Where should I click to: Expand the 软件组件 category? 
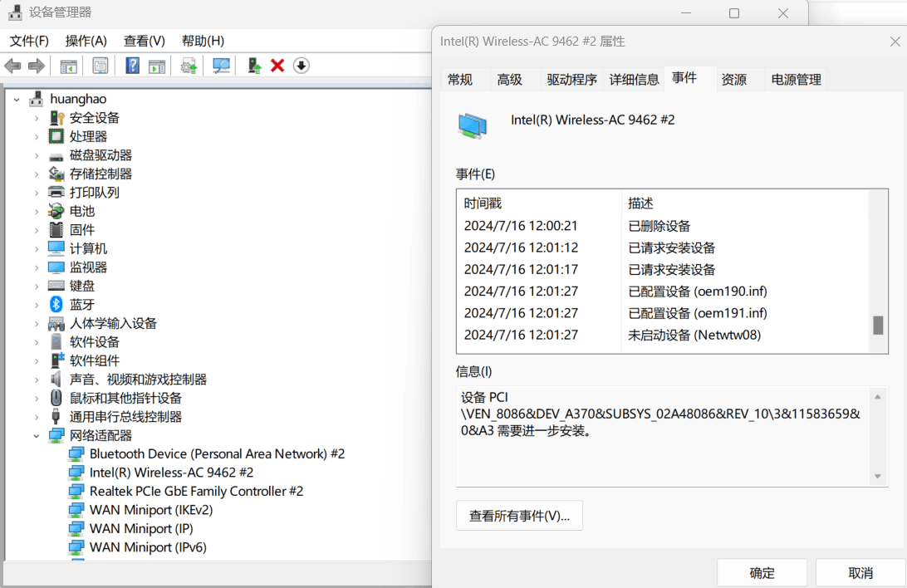[x=37, y=360]
